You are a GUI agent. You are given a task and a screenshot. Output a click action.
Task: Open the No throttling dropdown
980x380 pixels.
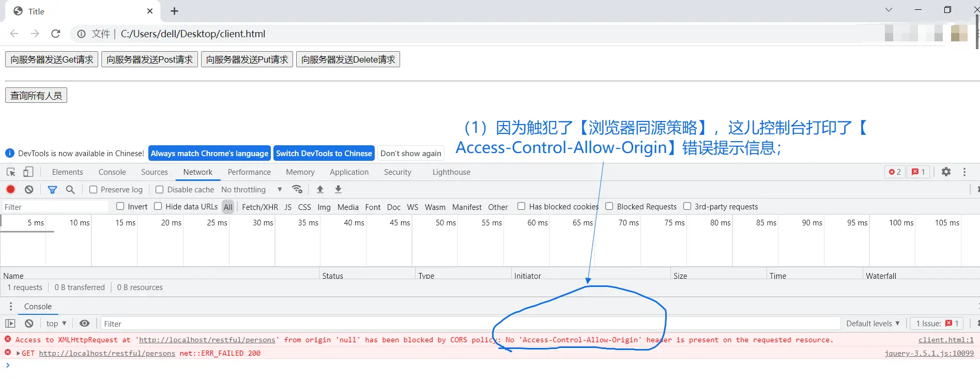tap(251, 190)
